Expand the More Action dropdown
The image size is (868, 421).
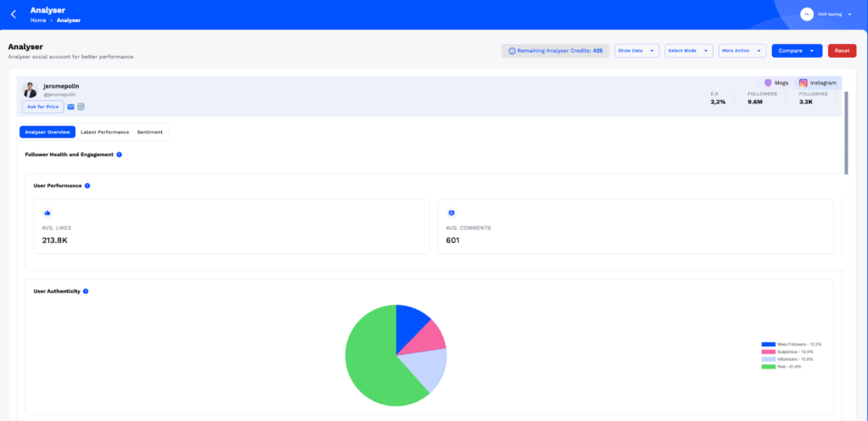(x=742, y=51)
